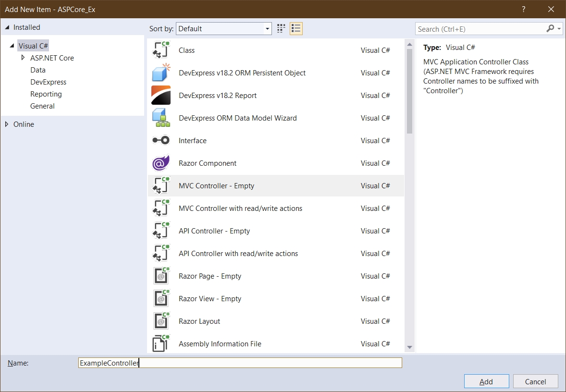Image resolution: width=566 pixels, height=392 pixels.
Task: Click the search magnifier icon
Action: (x=550, y=28)
